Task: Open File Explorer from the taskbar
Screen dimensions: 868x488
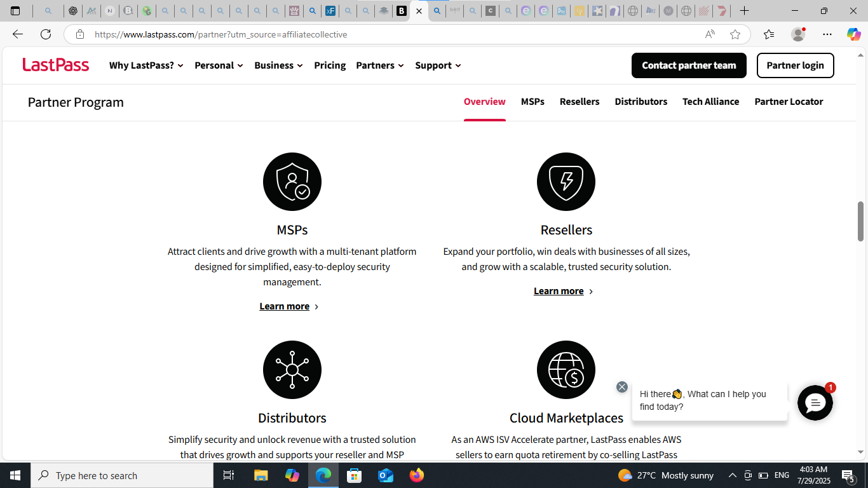Action: click(x=261, y=475)
